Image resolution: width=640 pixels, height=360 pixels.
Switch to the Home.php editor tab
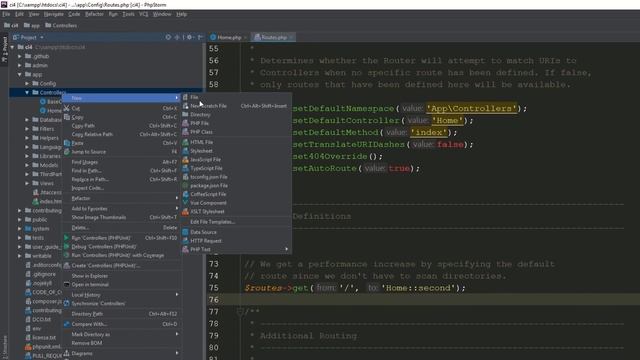click(x=228, y=37)
